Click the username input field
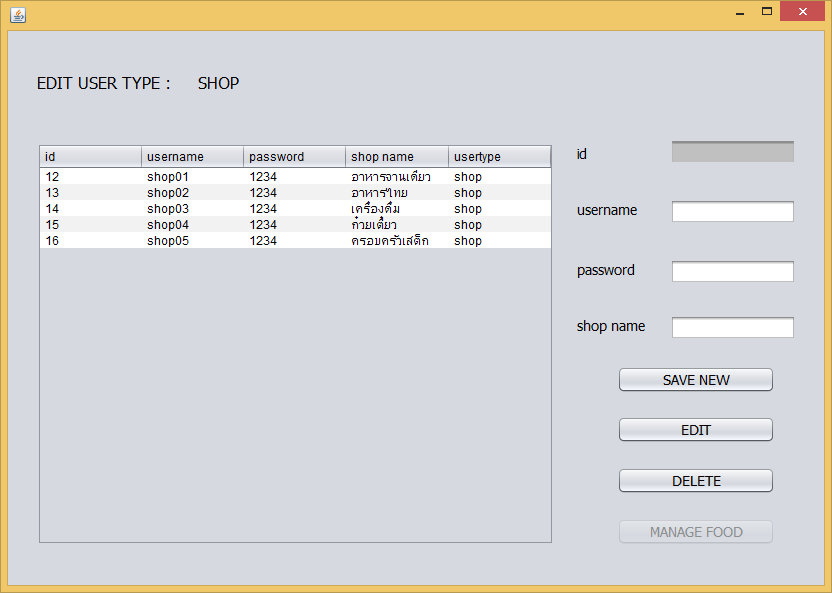The image size is (832, 593). [x=732, y=211]
